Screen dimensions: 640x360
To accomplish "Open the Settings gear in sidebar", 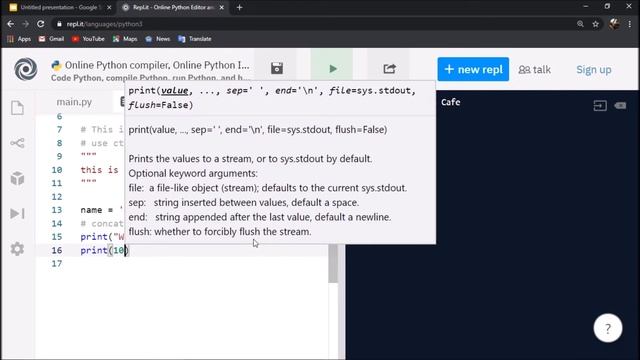I will [17, 249].
